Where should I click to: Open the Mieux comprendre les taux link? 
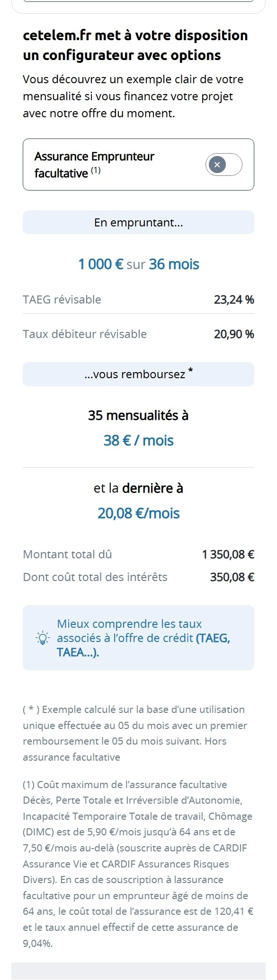tap(143, 638)
